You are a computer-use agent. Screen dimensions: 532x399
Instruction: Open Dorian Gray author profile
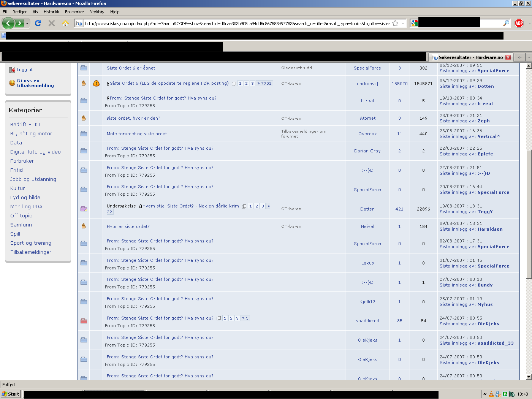click(x=367, y=151)
